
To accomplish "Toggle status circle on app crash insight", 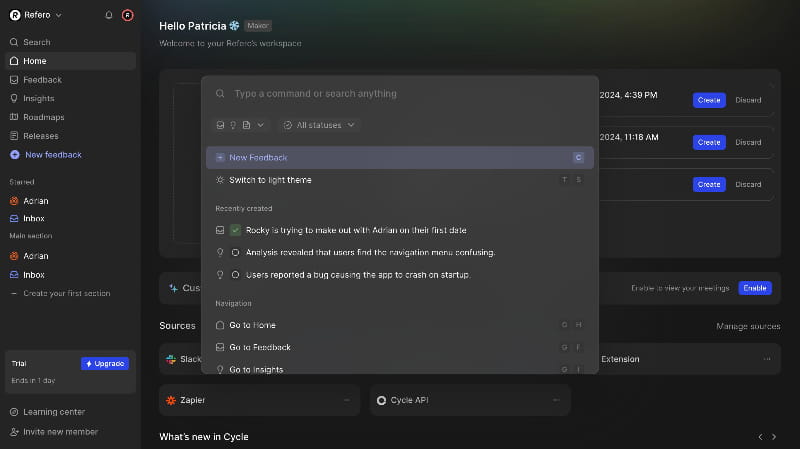I will [x=235, y=274].
